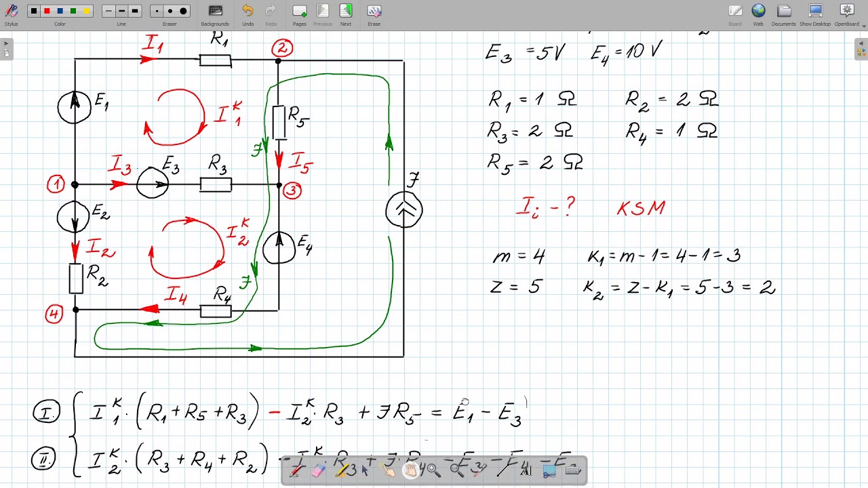This screenshot has height=488, width=868.
Task: Select the yellow pen color
Action: tap(86, 11)
